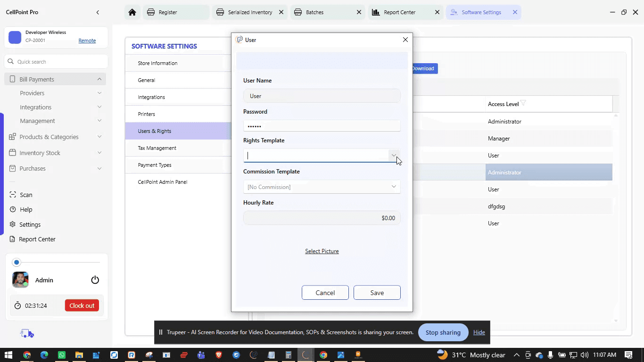Open Payment Types settings
The width and height of the screenshot is (644, 362).
tap(178, 165)
